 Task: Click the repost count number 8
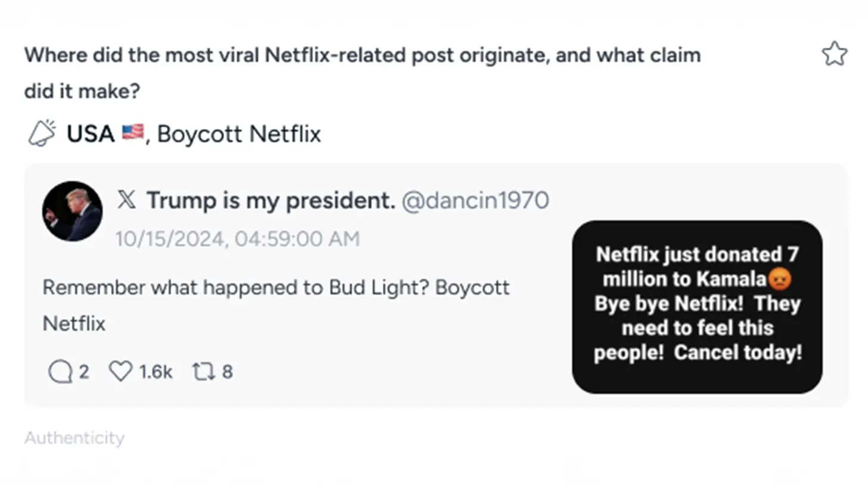227,372
